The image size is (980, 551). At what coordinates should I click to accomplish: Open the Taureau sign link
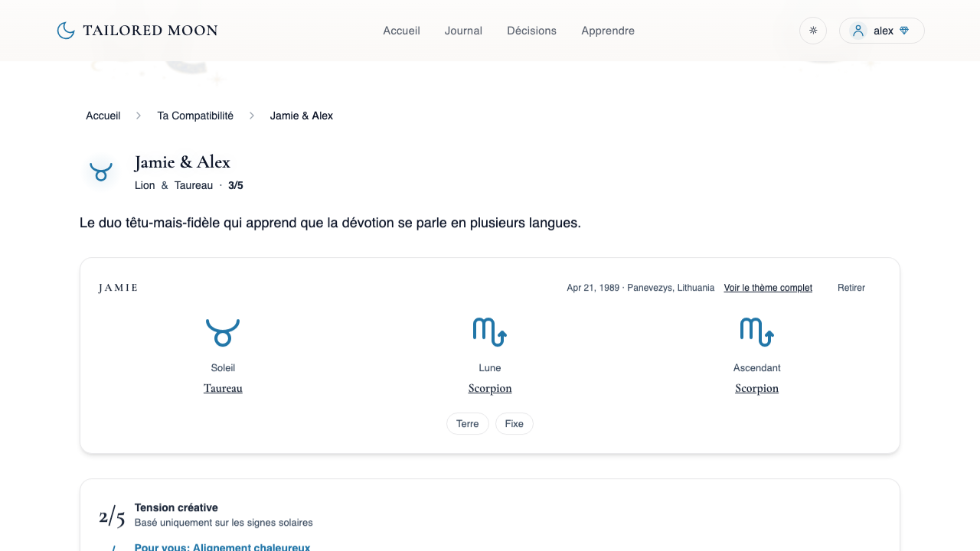point(223,388)
